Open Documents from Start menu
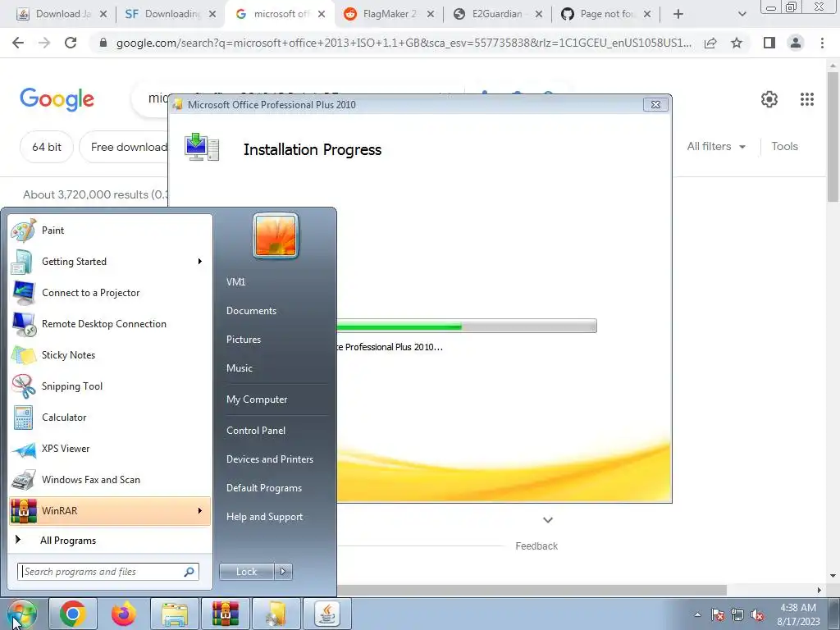 point(251,311)
